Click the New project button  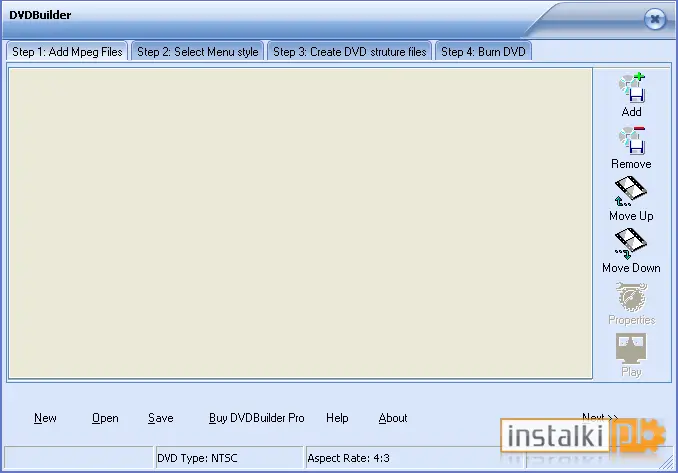point(45,418)
